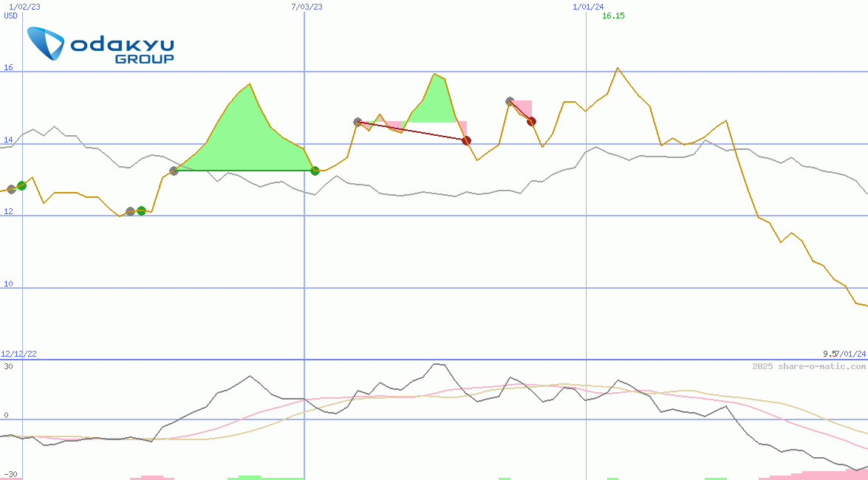Click green marker on the 12 price gridline
Viewport: 868px width, 480px height.
click(x=141, y=211)
